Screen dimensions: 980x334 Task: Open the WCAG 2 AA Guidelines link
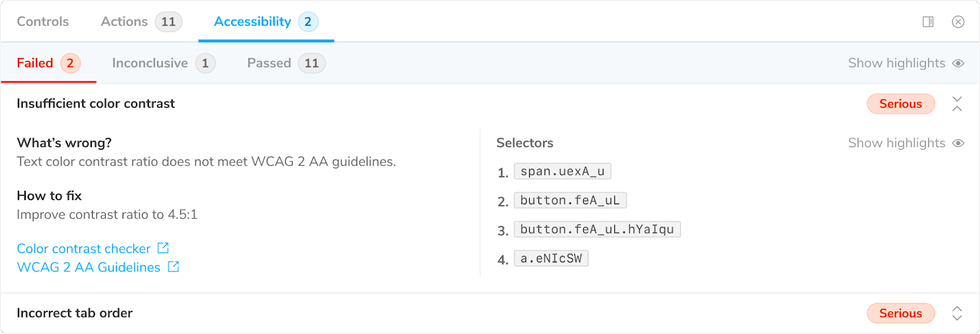click(x=89, y=267)
